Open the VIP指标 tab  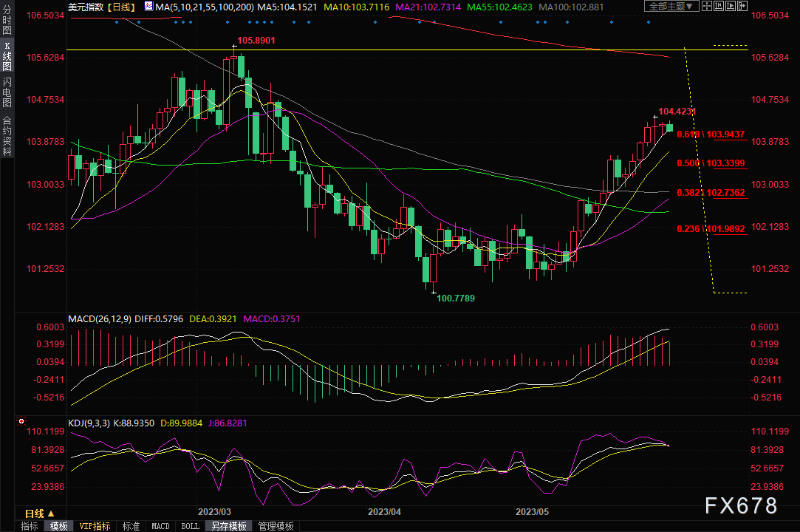pos(95,526)
